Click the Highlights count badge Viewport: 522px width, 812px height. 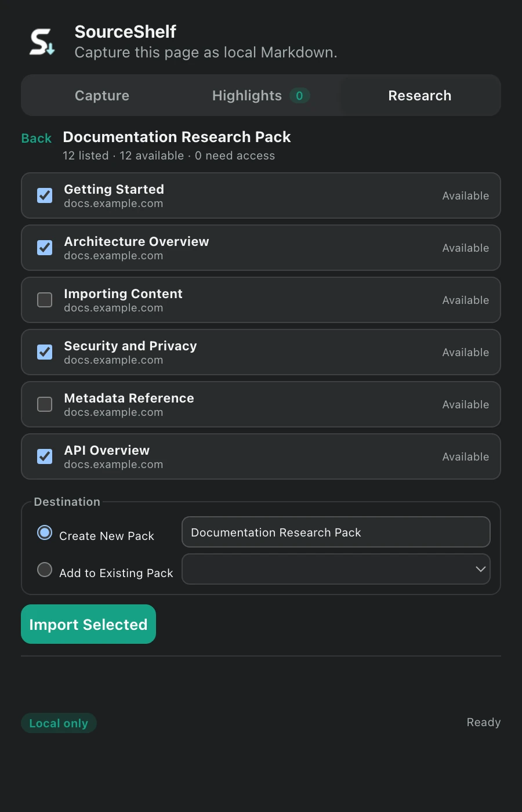tap(299, 96)
